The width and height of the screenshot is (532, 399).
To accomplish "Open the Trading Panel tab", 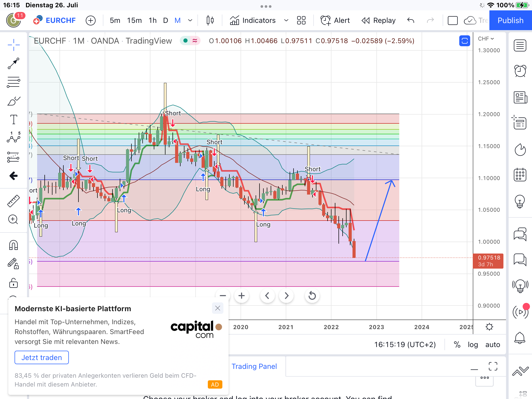I will click(x=254, y=366).
